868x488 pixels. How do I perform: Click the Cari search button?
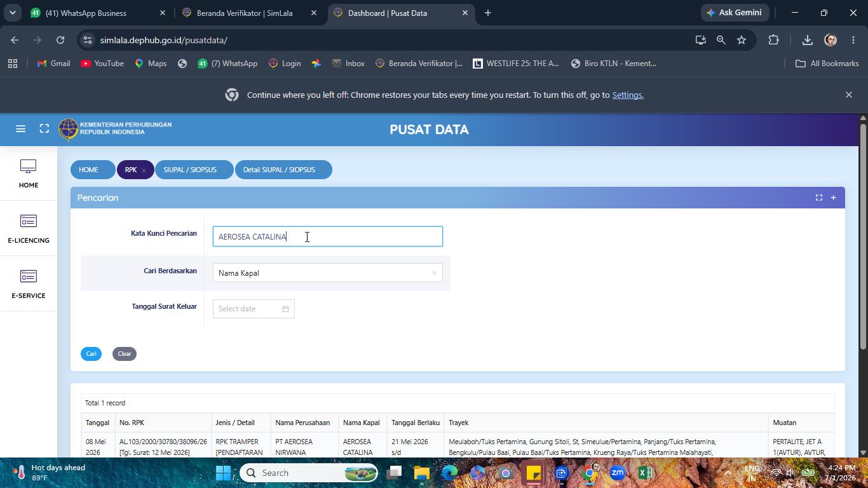tap(91, 354)
